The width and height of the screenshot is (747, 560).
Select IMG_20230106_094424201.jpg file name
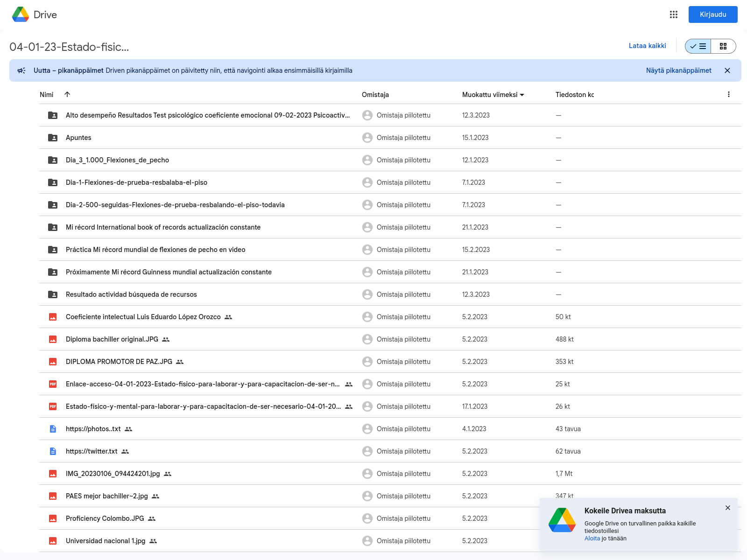tap(113, 474)
